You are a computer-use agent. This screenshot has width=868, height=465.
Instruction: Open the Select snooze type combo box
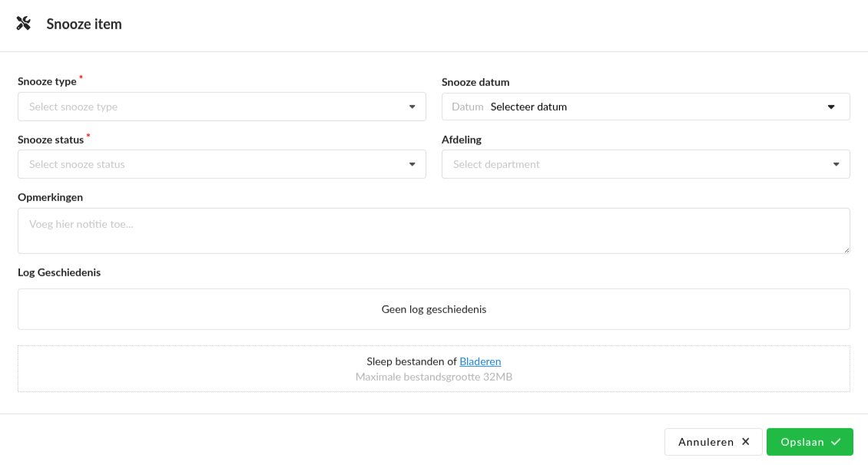(x=215, y=107)
